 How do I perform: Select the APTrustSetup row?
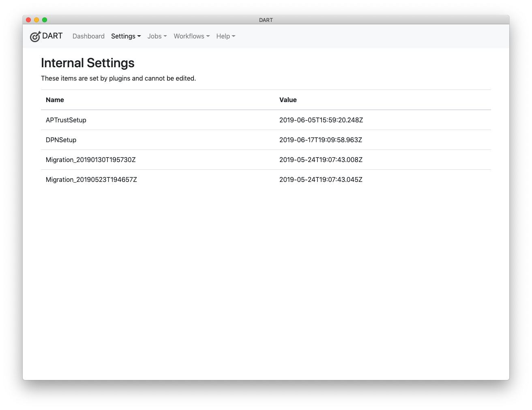[66, 120]
